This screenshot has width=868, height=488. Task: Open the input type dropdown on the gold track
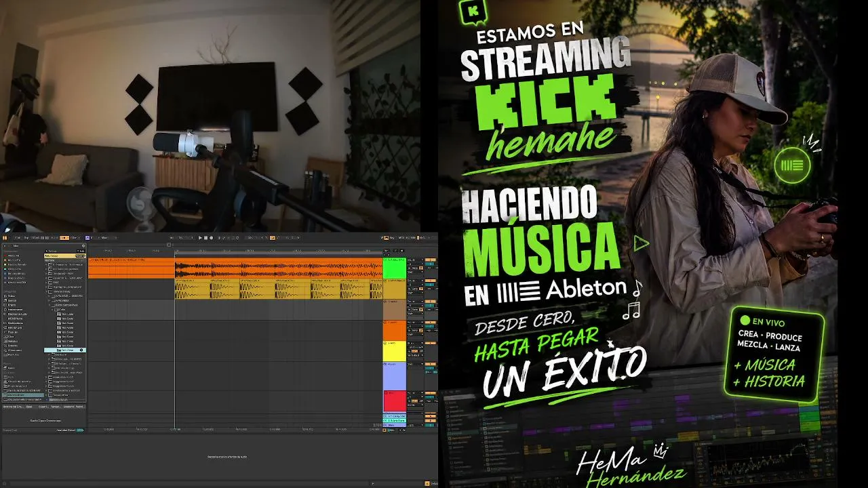coord(415,281)
